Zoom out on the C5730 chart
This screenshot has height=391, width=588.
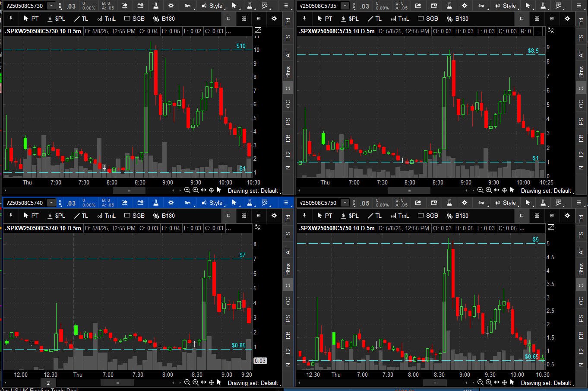coord(187,190)
